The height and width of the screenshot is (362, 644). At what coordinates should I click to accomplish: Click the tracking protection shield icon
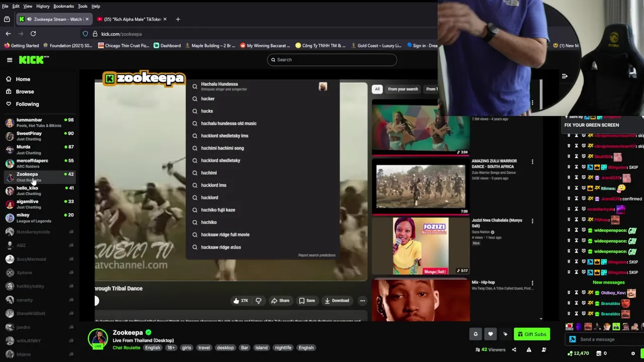tap(86, 34)
